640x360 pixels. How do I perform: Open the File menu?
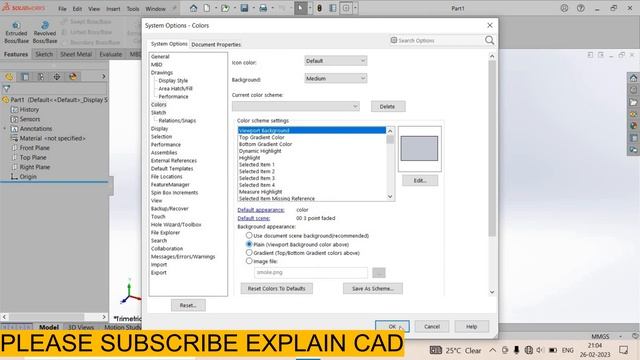[62, 9]
